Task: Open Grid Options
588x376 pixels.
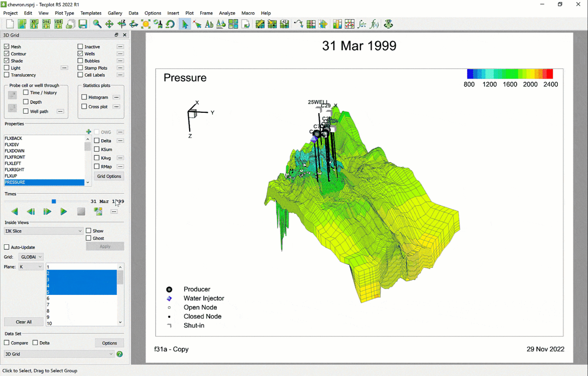Action: [x=109, y=176]
